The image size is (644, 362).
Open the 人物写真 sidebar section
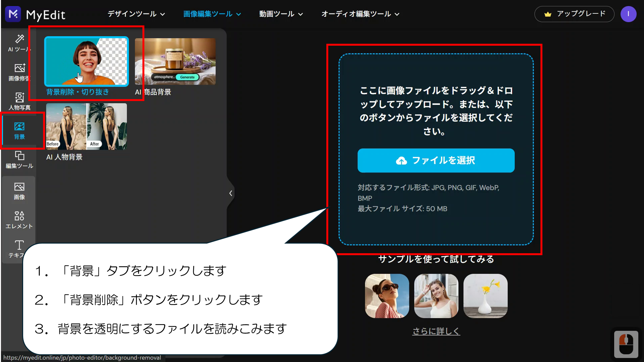click(19, 101)
